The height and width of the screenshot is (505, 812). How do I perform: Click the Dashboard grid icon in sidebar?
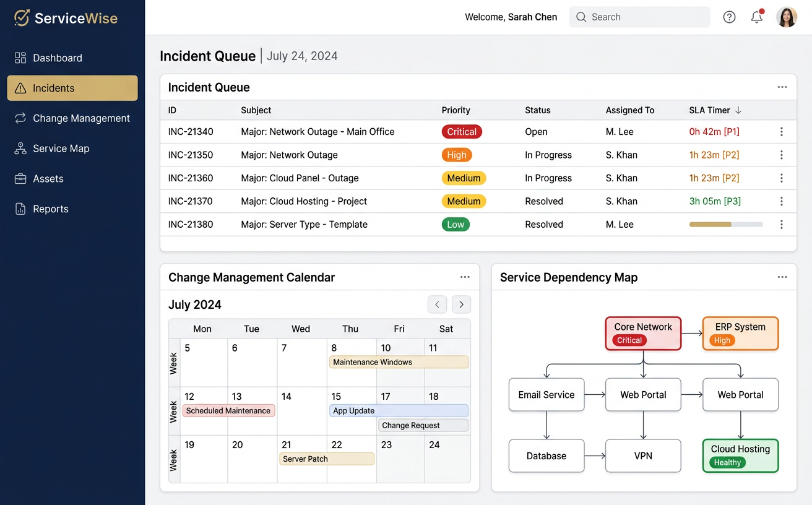click(20, 58)
